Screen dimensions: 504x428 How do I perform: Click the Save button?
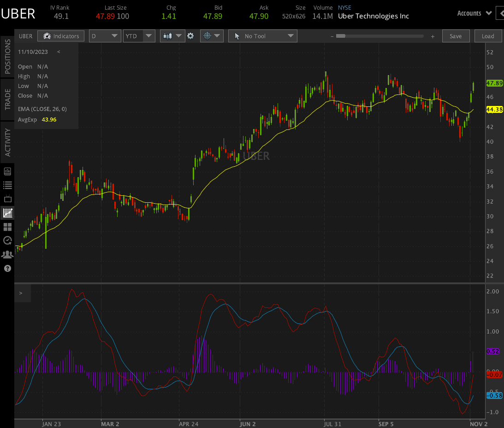(456, 36)
